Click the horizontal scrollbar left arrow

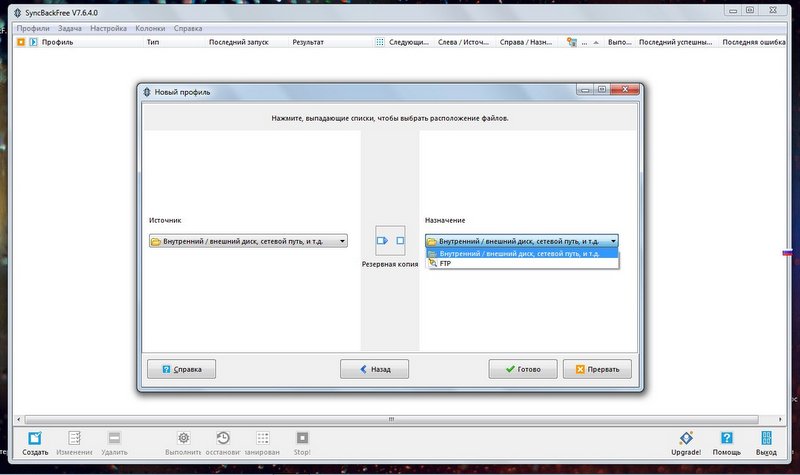(19, 419)
